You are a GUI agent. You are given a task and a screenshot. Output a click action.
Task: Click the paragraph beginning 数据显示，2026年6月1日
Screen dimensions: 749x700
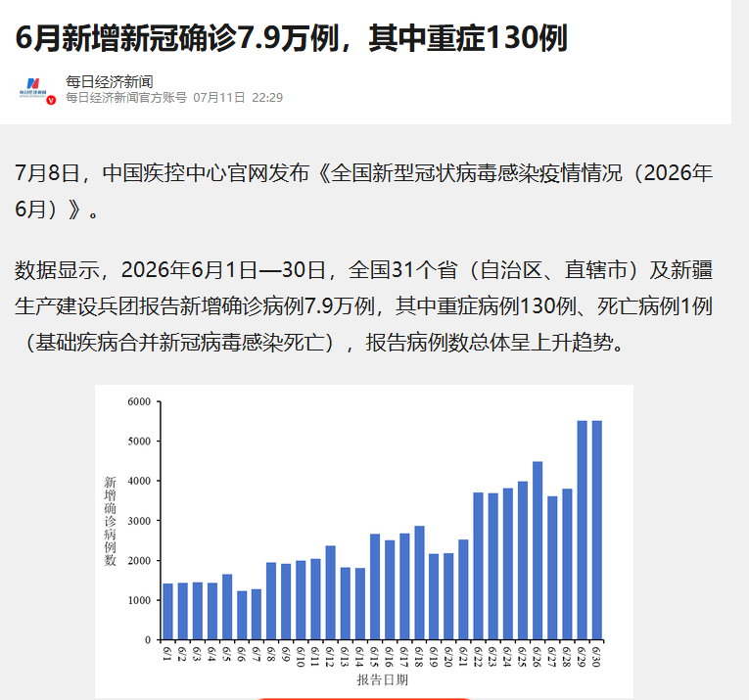(363, 306)
